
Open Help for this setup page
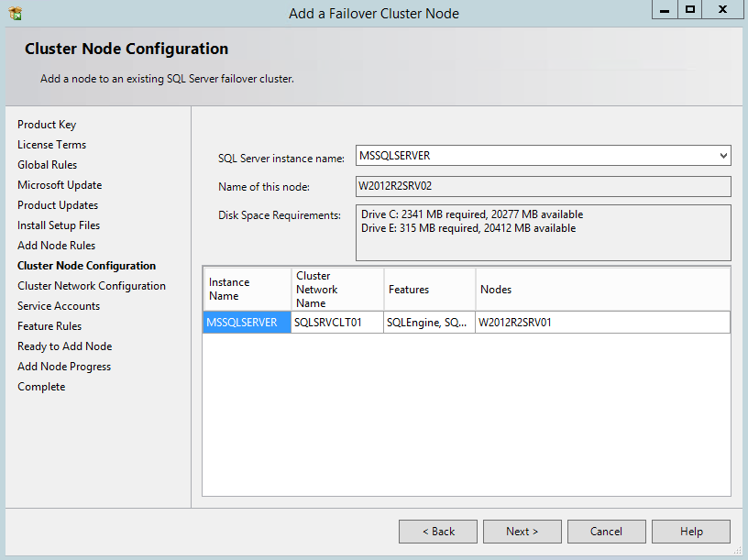pos(691,532)
